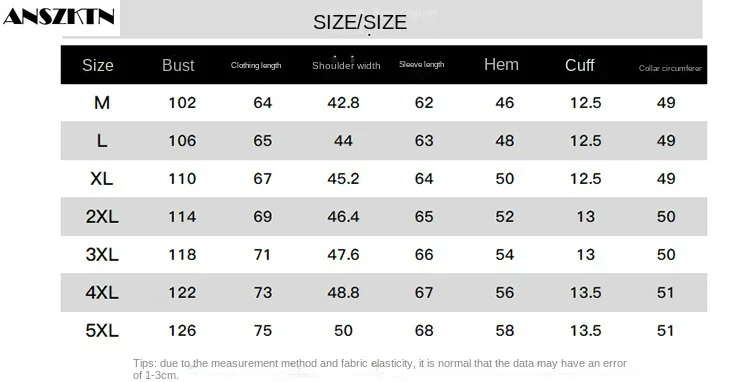Click the Collar circumference column header
Image resolution: width=750 pixels, height=382 pixels.
(x=670, y=68)
